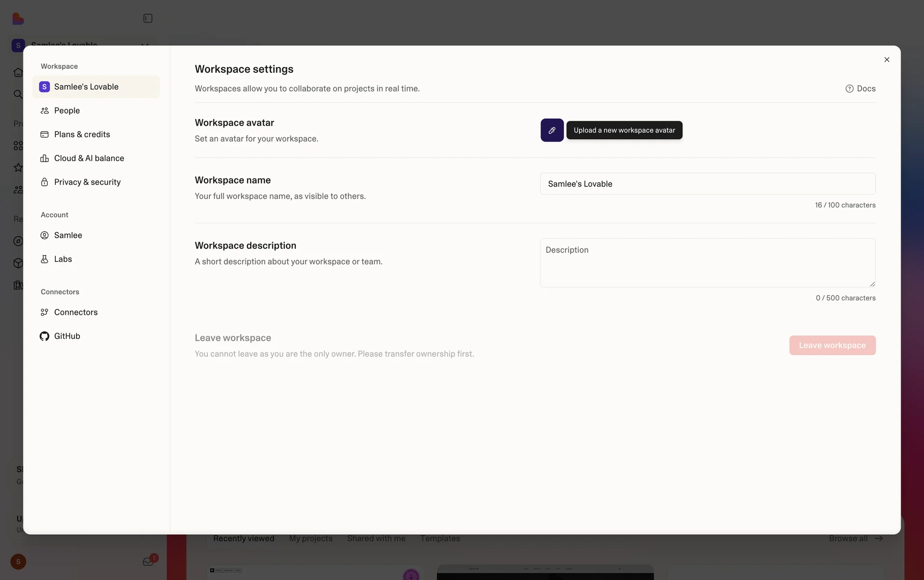924x580 pixels.
Task: Click the workspace avatar edit pencil icon
Action: click(x=552, y=130)
